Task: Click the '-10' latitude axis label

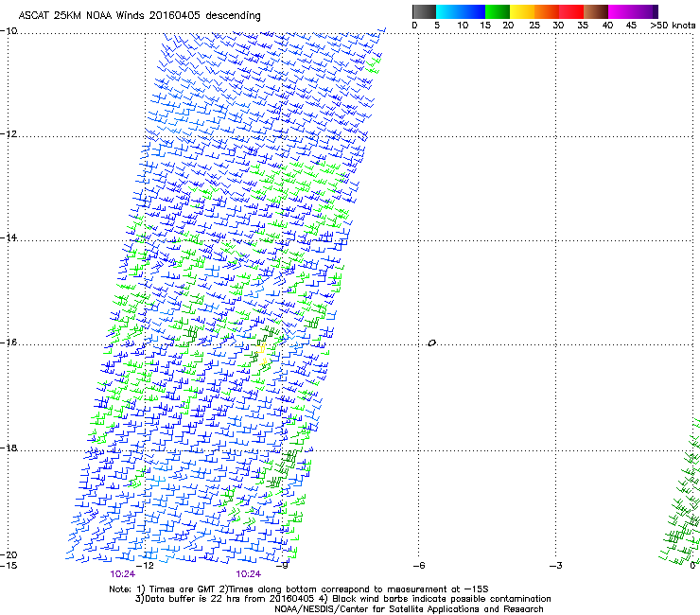Action: click(9, 31)
